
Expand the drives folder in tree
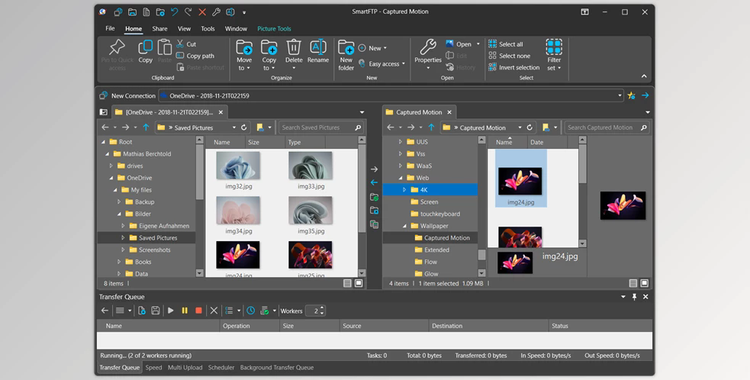[111, 166]
